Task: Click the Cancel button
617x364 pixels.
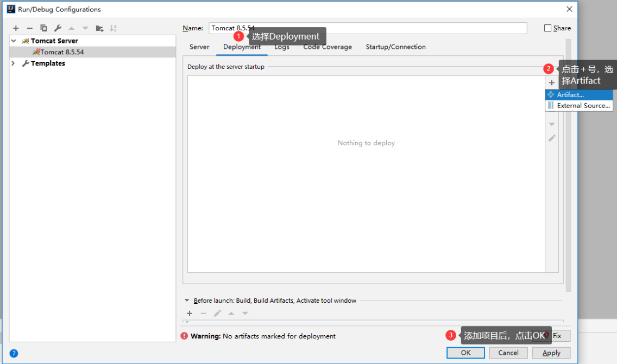Action: [x=508, y=353]
